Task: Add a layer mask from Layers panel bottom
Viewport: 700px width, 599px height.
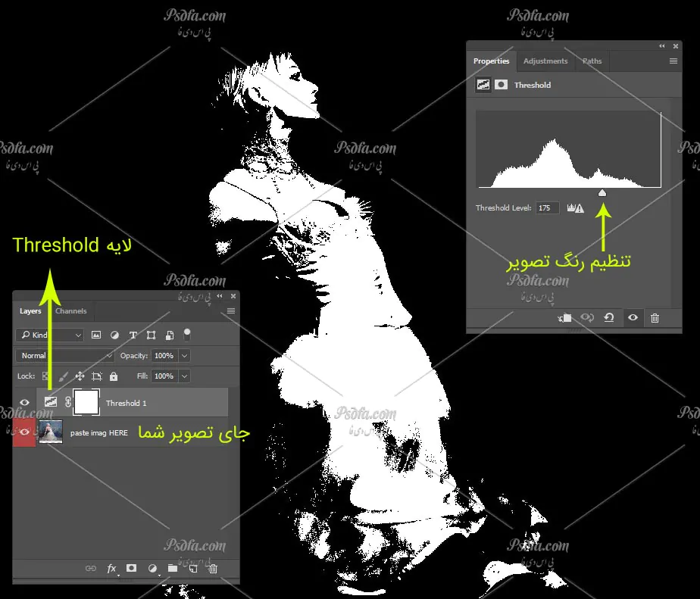Action: click(x=131, y=568)
